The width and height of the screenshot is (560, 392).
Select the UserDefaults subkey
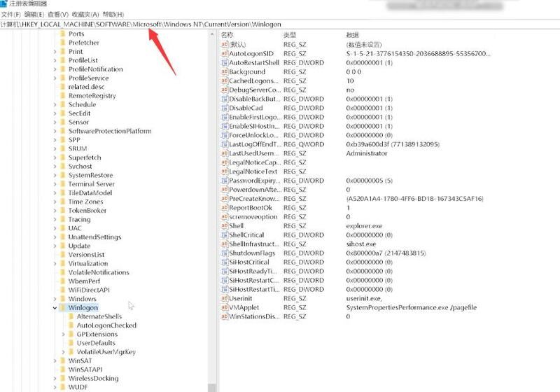click(96, 343)
